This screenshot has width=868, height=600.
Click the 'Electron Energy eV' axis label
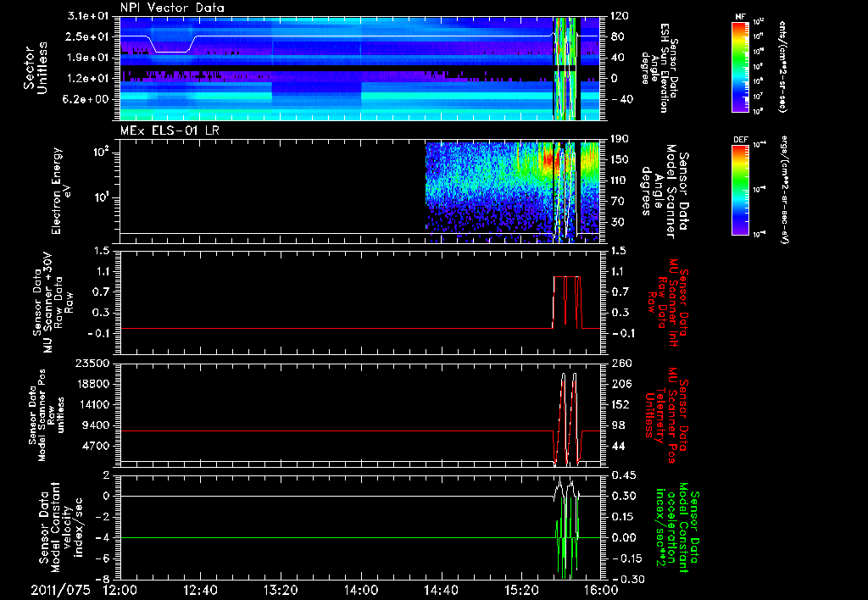point(63,191)
